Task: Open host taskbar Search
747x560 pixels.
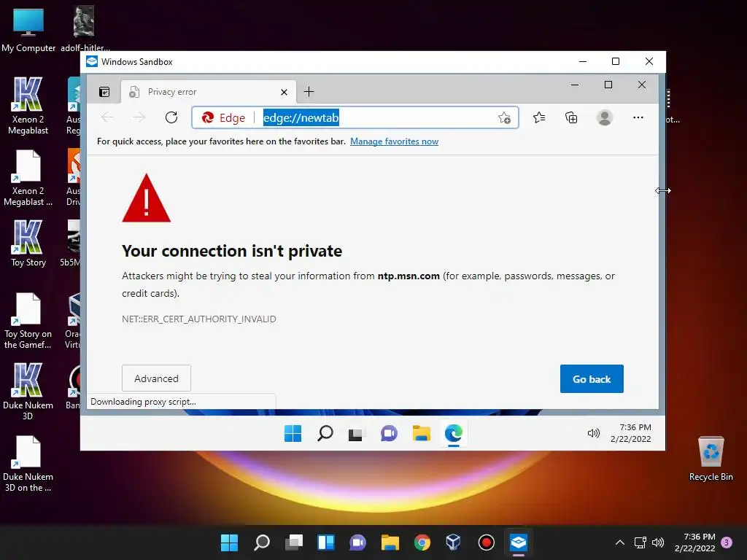Action: (x=262, y=542)
